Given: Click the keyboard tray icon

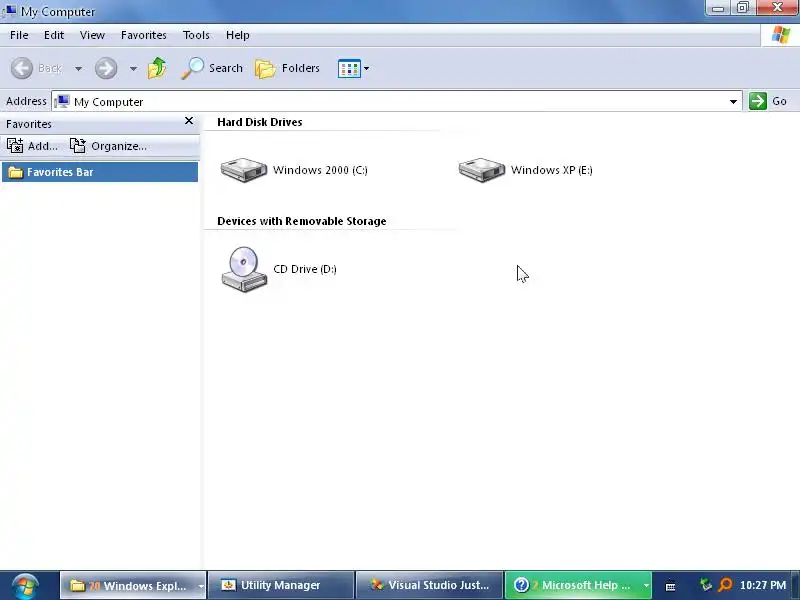Looking at the screenshot, I should (x=670, y=586).
